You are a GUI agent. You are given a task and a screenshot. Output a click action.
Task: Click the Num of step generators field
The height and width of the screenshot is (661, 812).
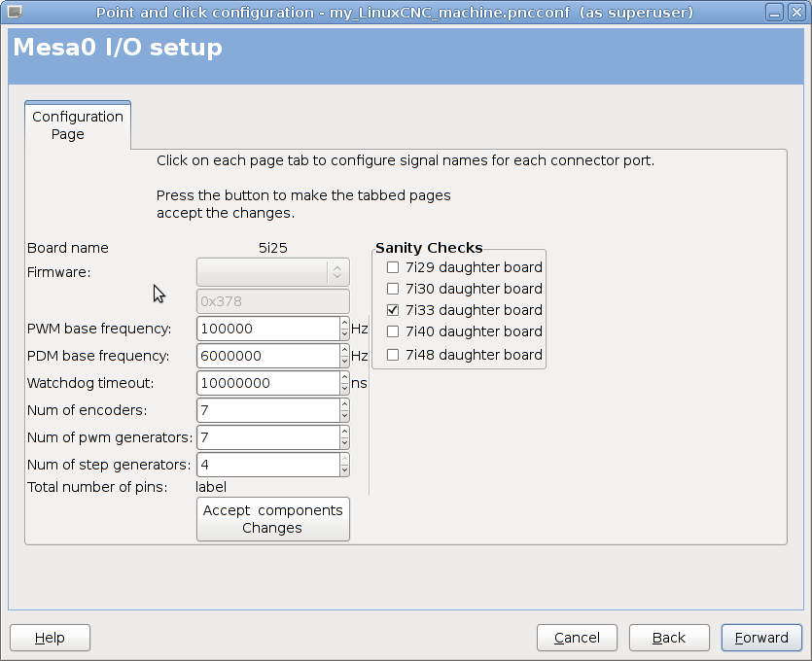point(268,465)
